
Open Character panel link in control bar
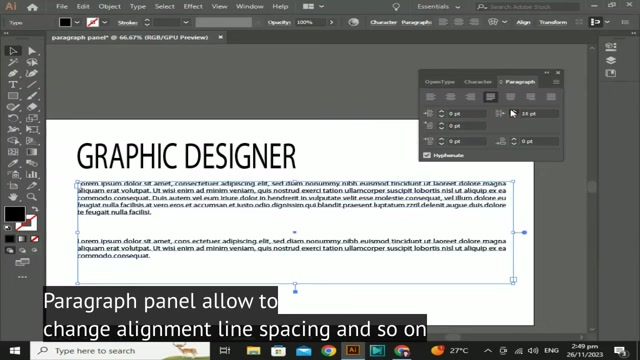(383, 22)
